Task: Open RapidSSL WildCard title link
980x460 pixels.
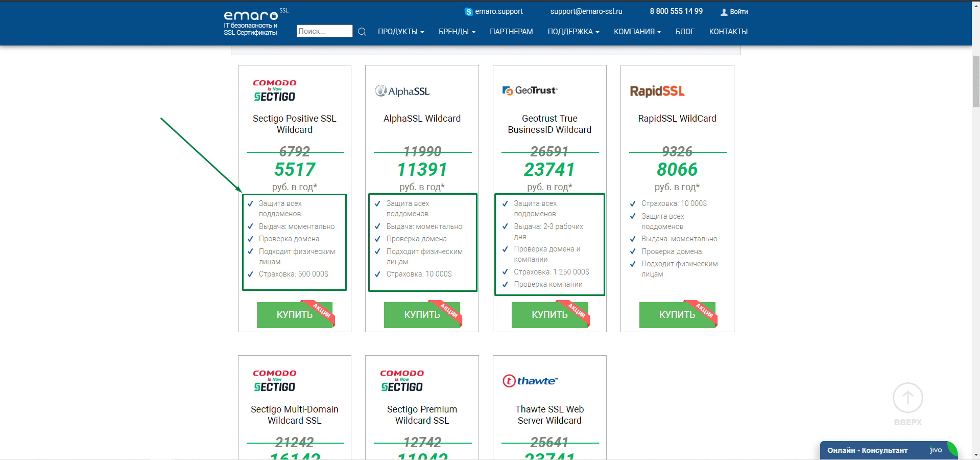Action: 677,119
